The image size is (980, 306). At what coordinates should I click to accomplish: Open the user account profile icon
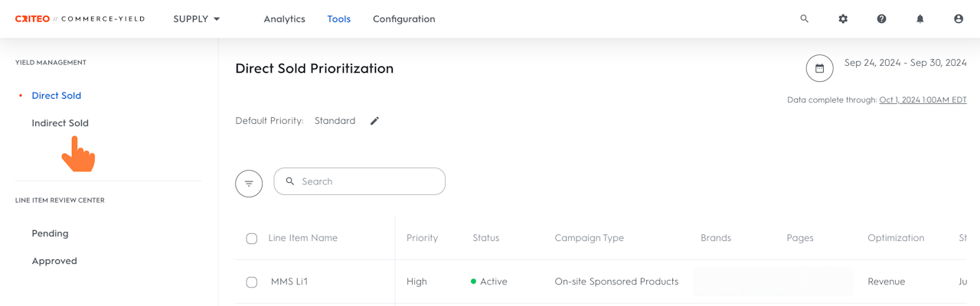959,19
